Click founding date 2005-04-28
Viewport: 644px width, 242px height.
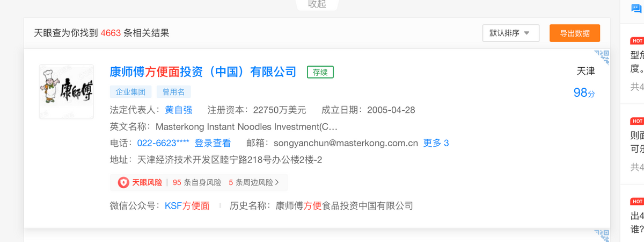(391, 110)
